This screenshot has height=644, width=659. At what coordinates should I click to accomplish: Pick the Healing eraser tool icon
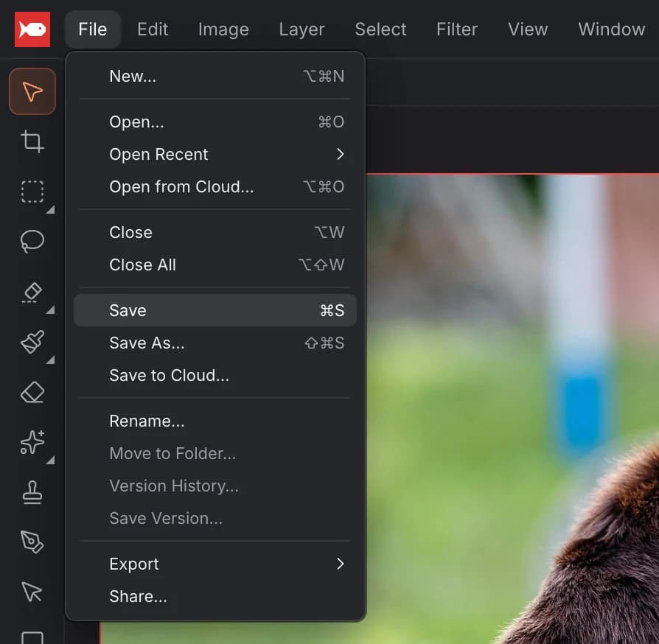[x=32, y=292]
